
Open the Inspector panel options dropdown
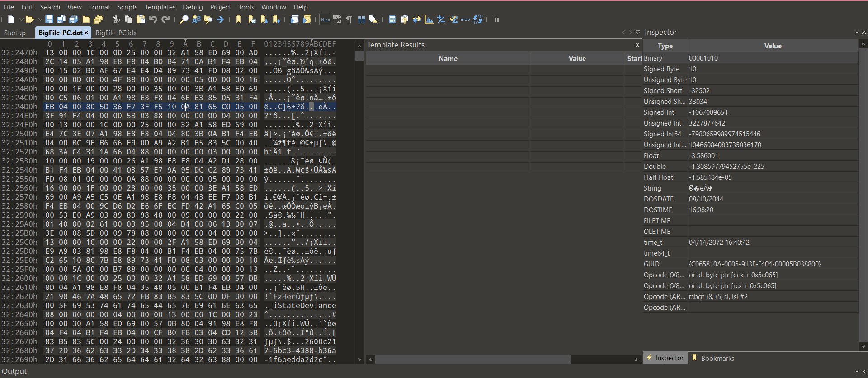[856, 33]
